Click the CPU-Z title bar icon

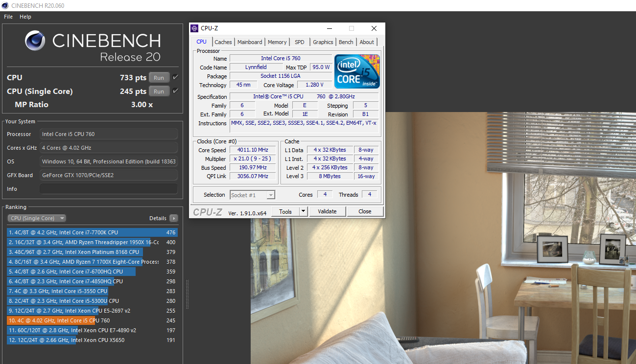(195, 28)
